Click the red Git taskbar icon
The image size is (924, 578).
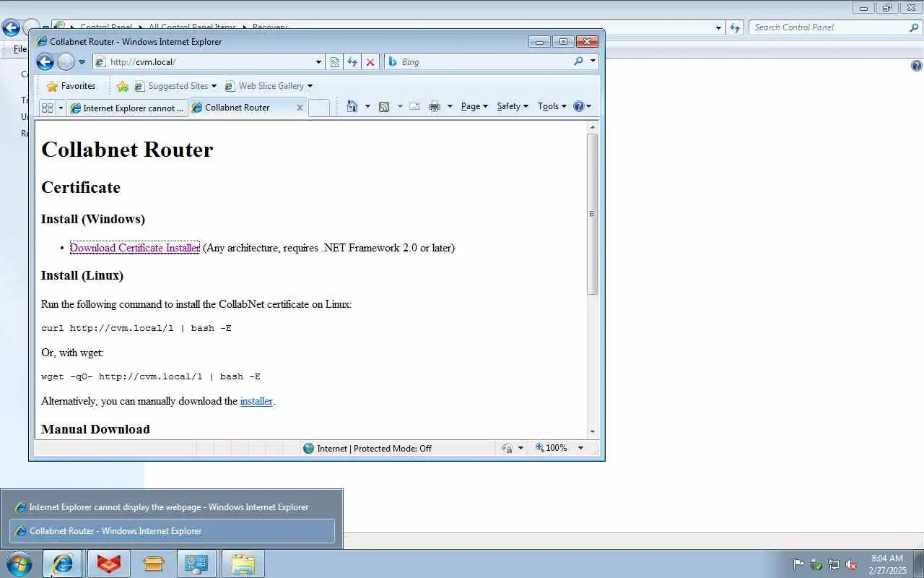point(109,564)
